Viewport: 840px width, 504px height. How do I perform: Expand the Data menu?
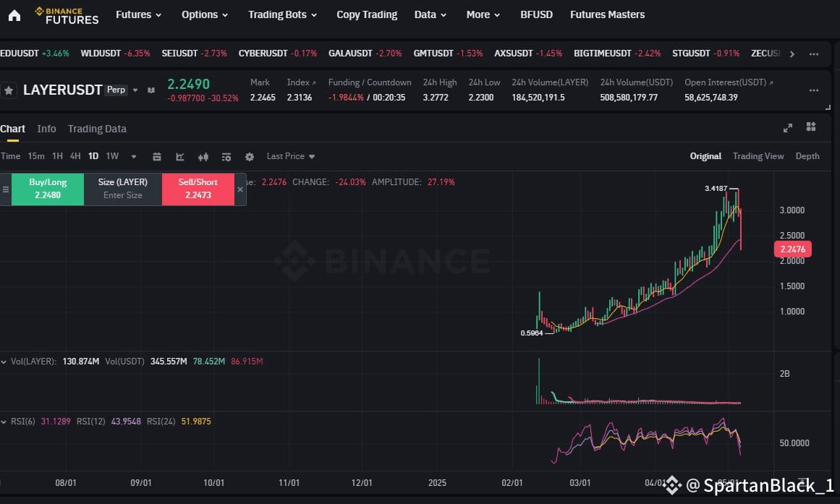(x=430, y=14)
